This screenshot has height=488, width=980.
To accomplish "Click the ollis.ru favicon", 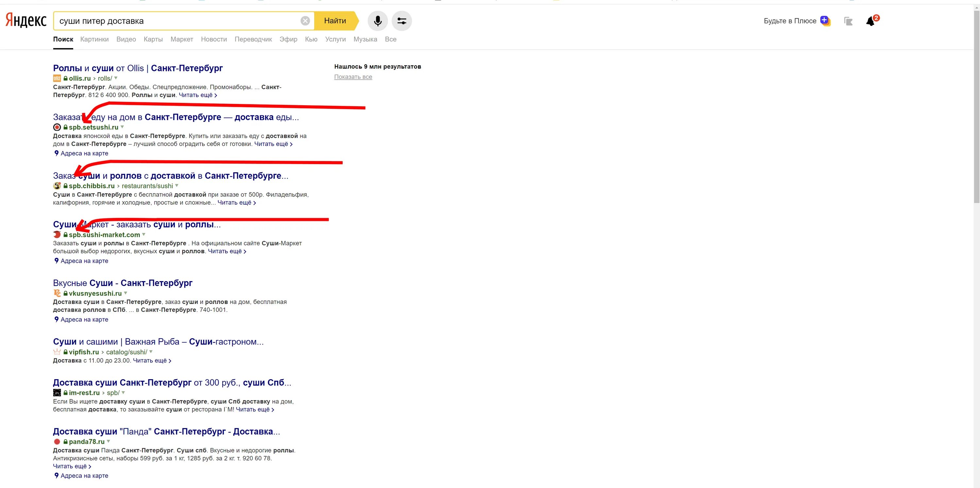I will click(x=57, y=78).
